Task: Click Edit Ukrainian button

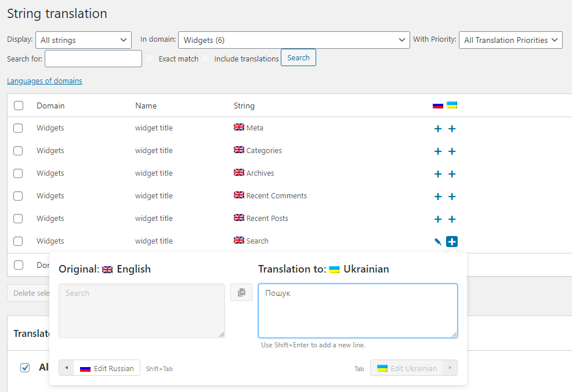Action: (x=414, y=368)
